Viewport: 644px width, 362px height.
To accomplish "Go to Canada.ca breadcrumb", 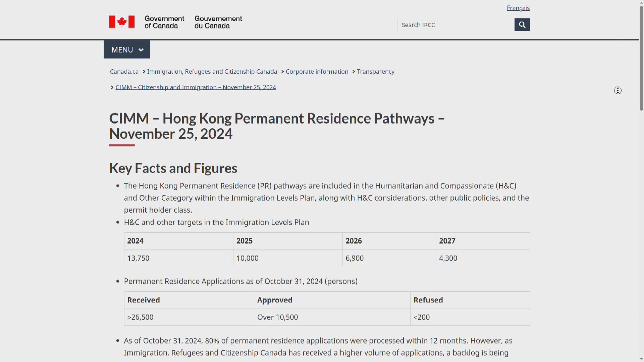I will click(124, 72).
